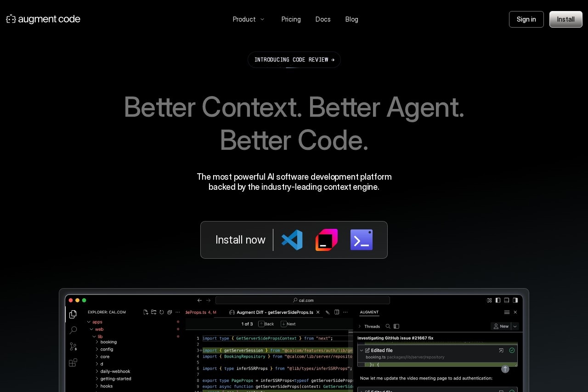Click the Collapse Folders icon in Explorer
Screen dimensions: 588x392
click(x=170, y=312)
